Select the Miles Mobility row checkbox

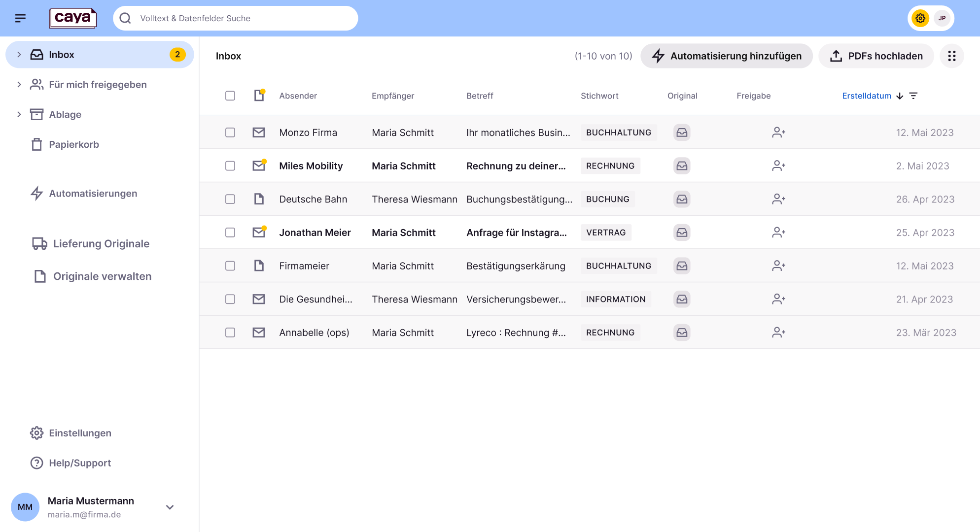[230, 166]
